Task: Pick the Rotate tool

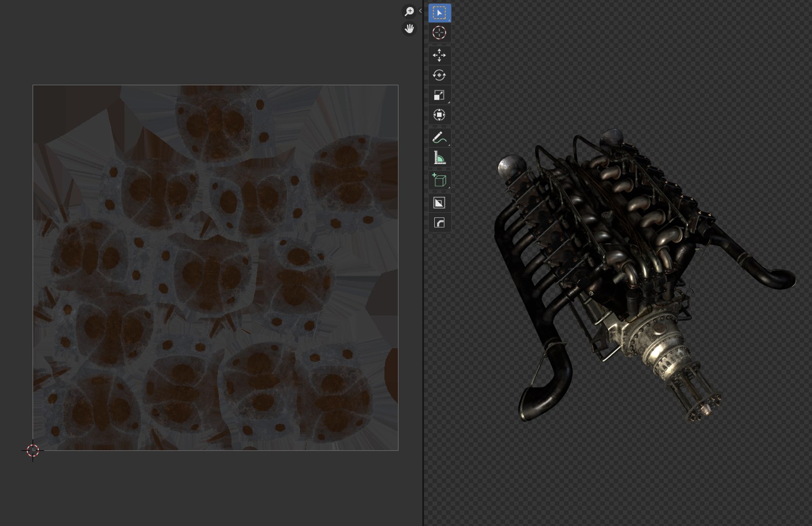Action: point(439,75)
